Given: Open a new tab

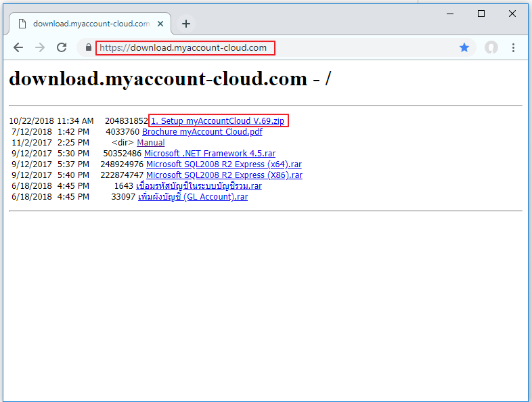Looking at the screenshot, I should tap(186, 24).
